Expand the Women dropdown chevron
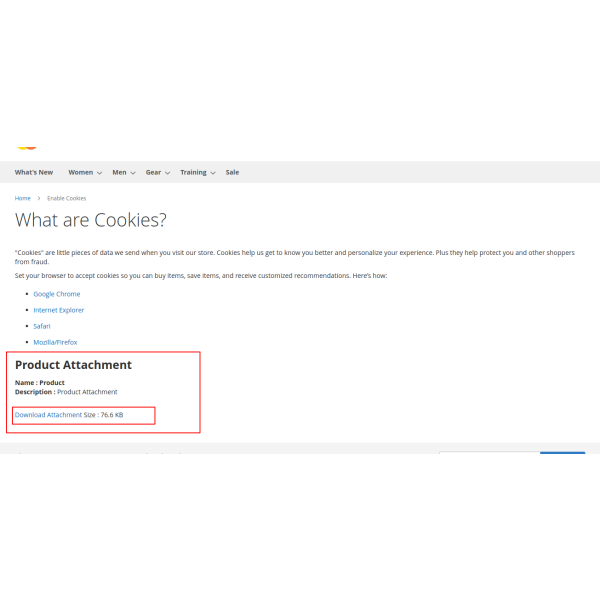Screen dimensions: 600x600 (99, 173)
